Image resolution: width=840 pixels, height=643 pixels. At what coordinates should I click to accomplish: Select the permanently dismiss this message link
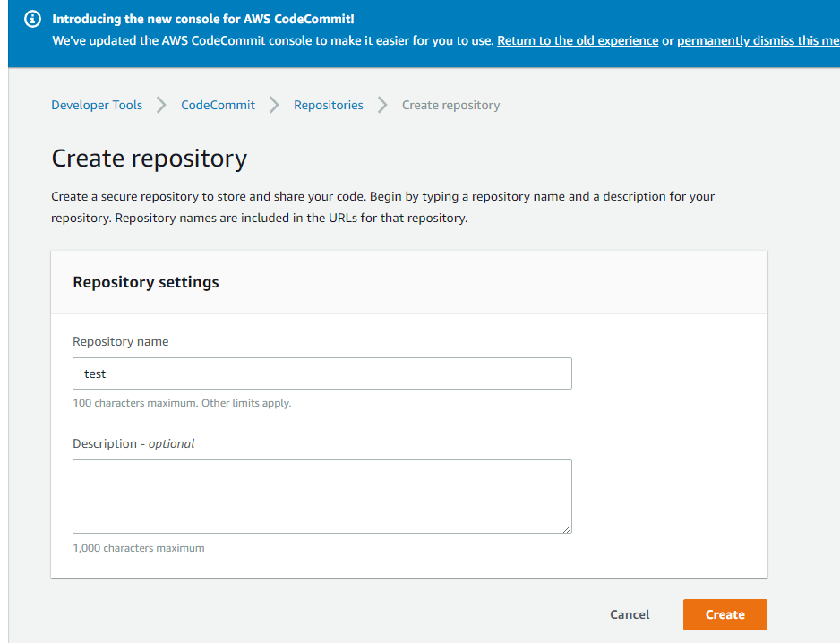pyautogui.click(x=758, y=40)
